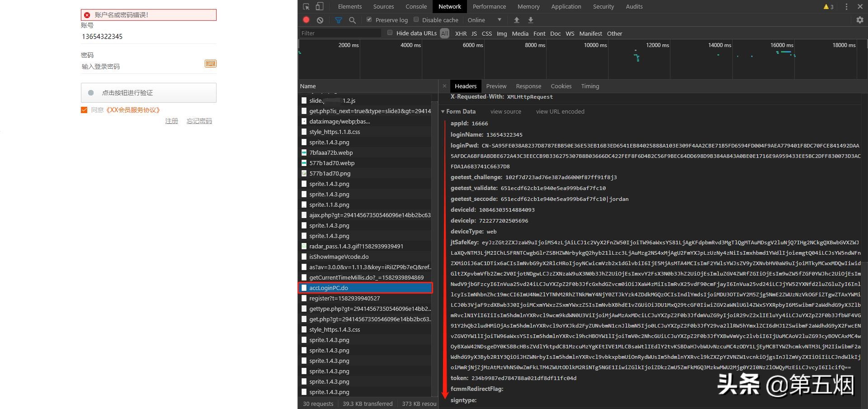Click the captcha verification radio circle
This screenshot has width=868, height=409.
pos(91,93)
